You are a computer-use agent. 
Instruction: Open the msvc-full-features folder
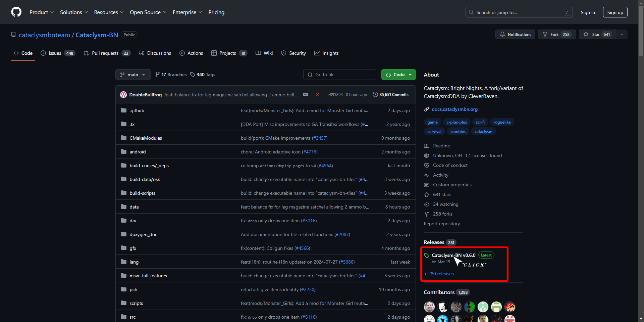coord(148,276)
